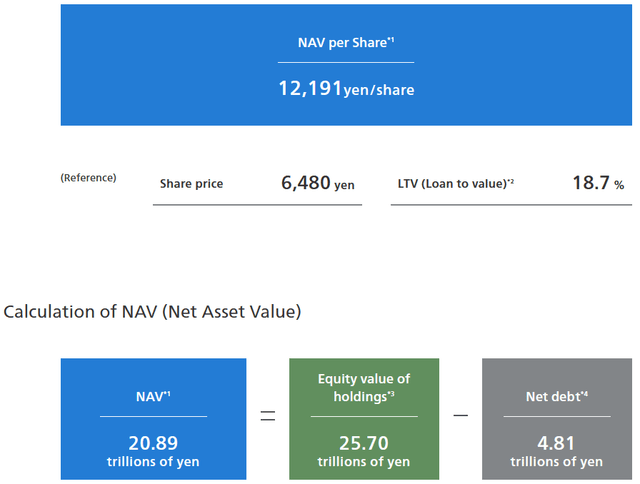Click 'trillions of yen' under 4.81

pyautogui.click(x=557, y=462)
